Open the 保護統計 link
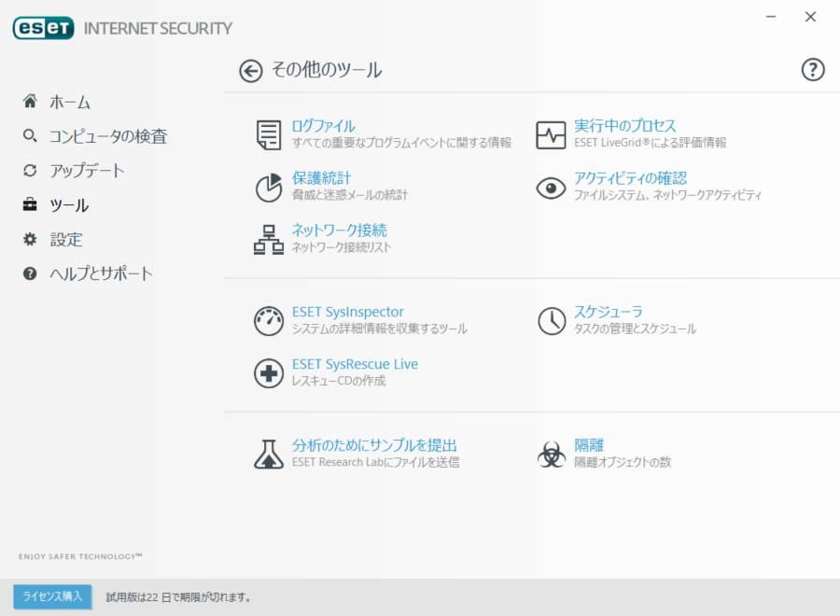The width and height of the screenshot is (840, 616). (321, 178)
